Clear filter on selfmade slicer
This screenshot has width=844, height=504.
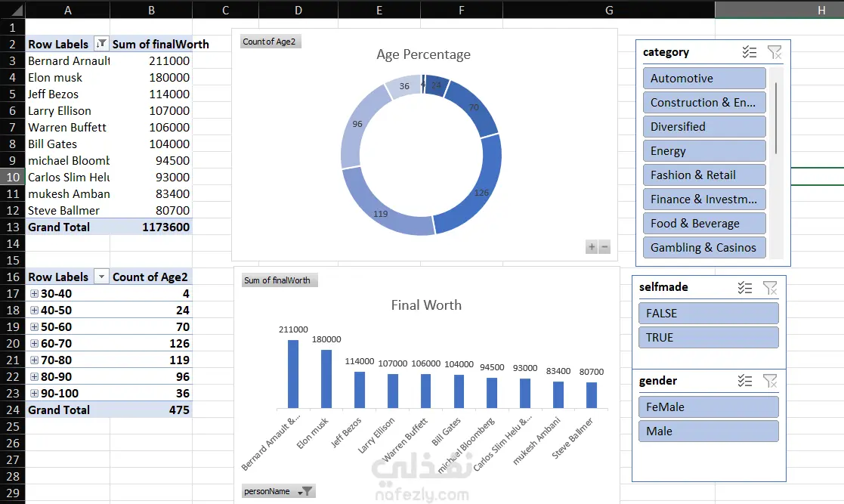770,288
